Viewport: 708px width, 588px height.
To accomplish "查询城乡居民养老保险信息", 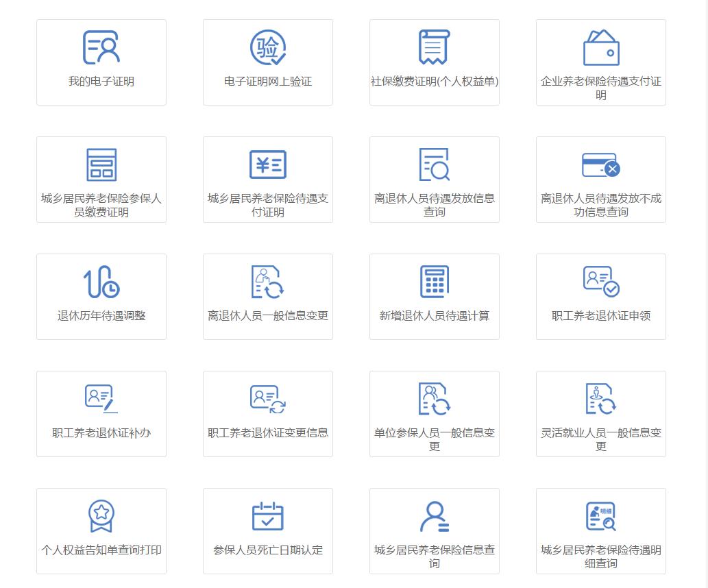I will (x=434, y=530).
